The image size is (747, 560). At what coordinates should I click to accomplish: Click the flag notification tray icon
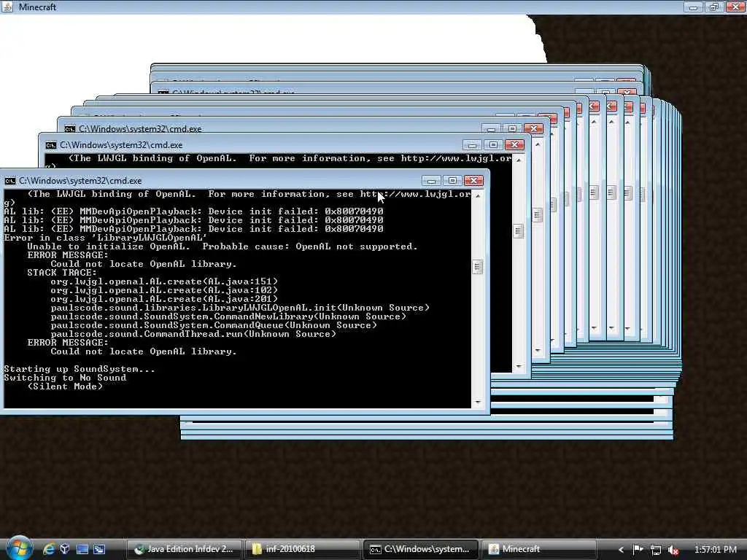coord(638,550)
